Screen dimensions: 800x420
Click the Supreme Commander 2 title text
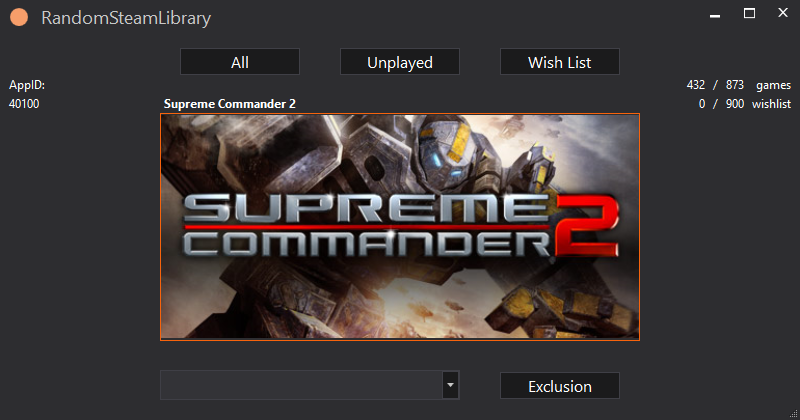(x=230, y=104)
